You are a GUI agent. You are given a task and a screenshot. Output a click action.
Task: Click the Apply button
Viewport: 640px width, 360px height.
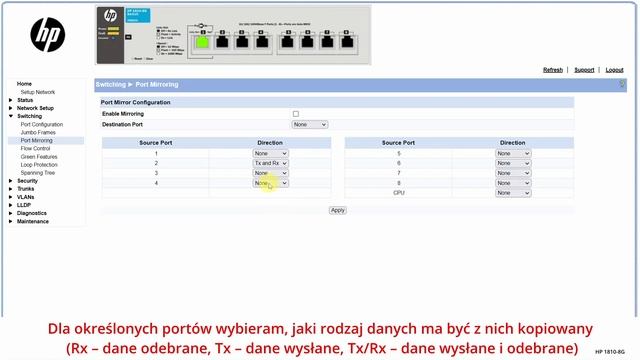point(338,210)
